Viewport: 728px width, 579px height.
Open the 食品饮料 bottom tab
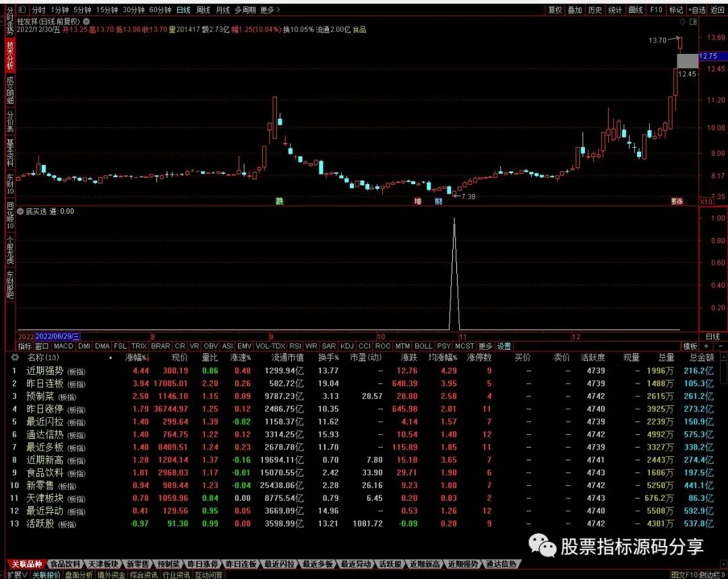click(x=65, y=564)
